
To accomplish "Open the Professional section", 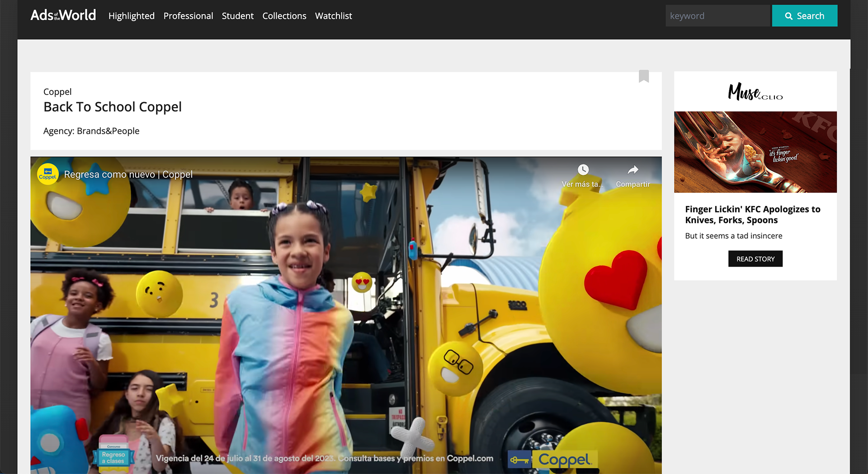I will [188, 16].
